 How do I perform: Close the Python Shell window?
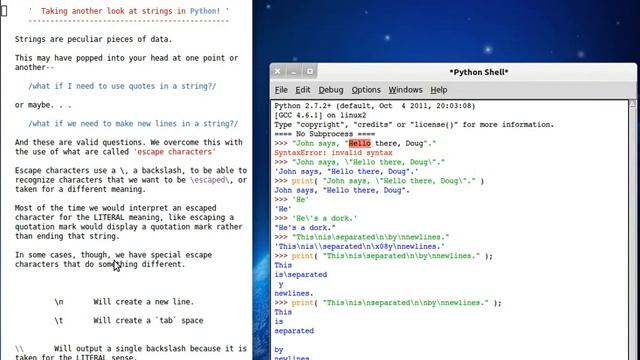tap(278, 71)
